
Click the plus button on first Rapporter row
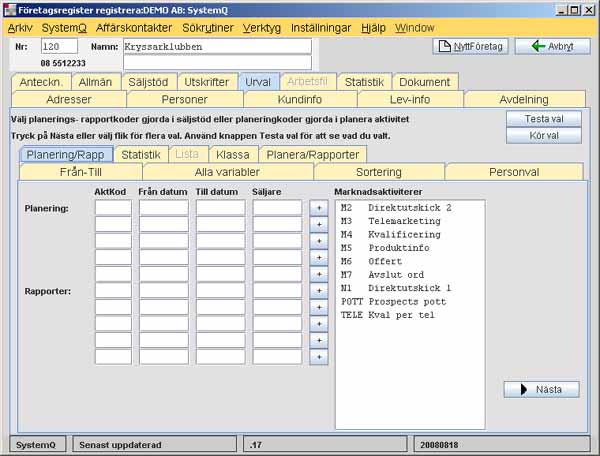click(x=319, y=291)
